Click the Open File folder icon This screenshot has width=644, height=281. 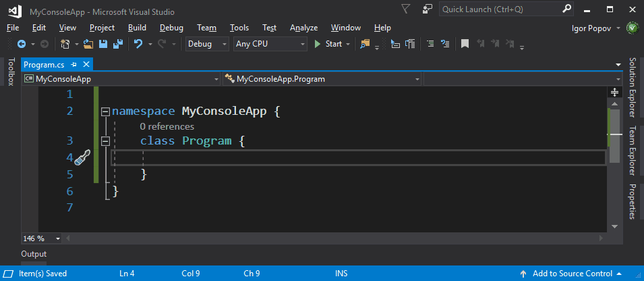pyautogui.click(x=88, y=44)
